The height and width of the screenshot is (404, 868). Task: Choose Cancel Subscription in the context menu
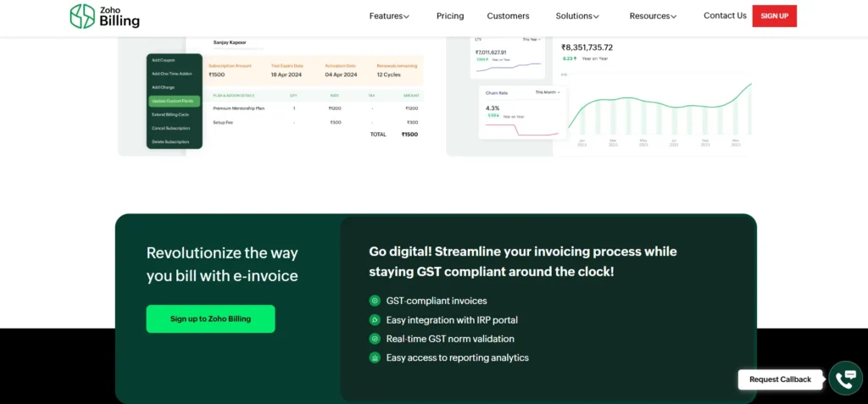(170, 128)
